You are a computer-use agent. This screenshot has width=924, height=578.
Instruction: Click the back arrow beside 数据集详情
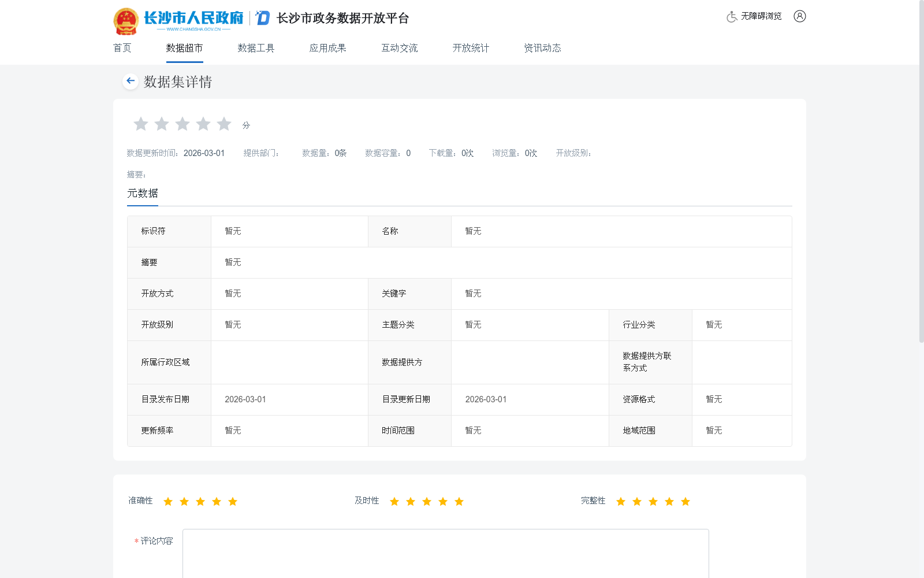click(x=131, y=81)
